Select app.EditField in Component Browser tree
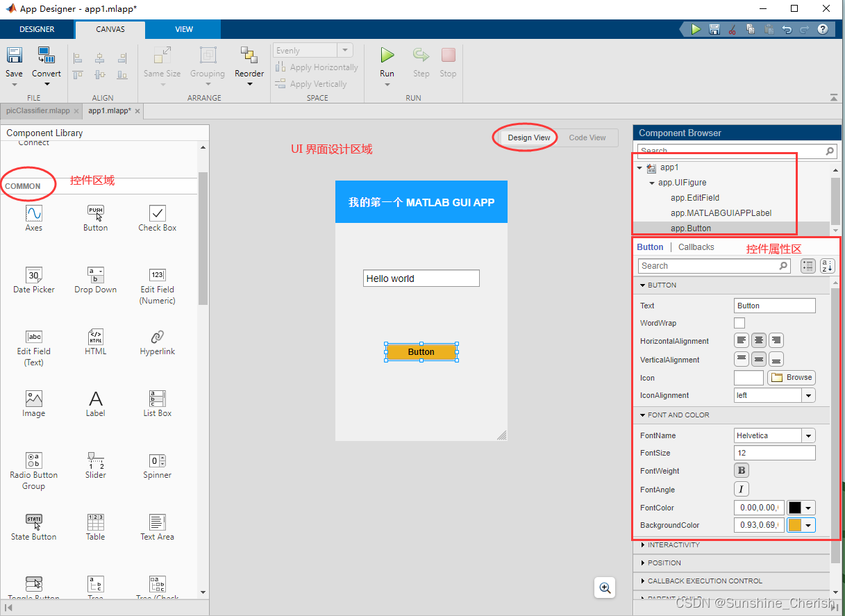This screenshot has height=616, width=845. (x=694, y=197)
